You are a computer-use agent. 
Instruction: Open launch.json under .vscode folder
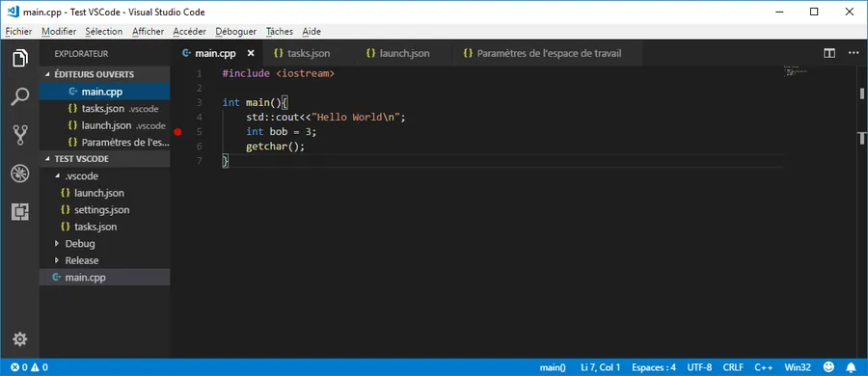pos(104,193)
